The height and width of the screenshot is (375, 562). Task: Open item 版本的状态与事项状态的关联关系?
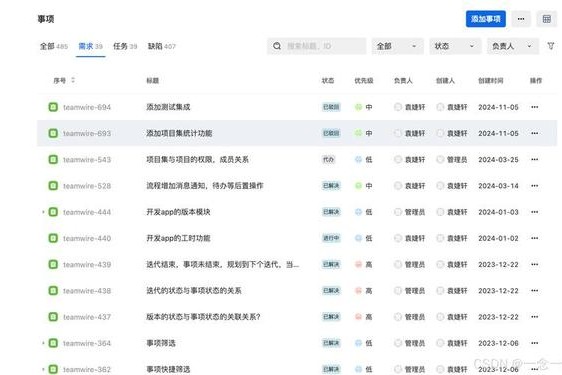[203, 317]
